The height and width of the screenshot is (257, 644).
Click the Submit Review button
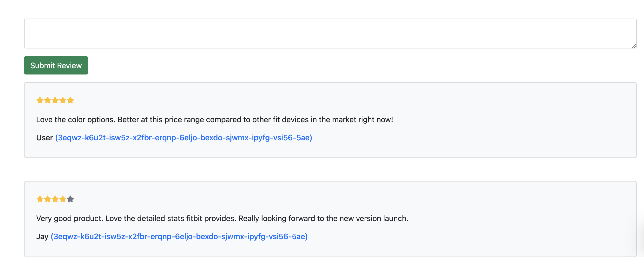(x=56, y=65)
